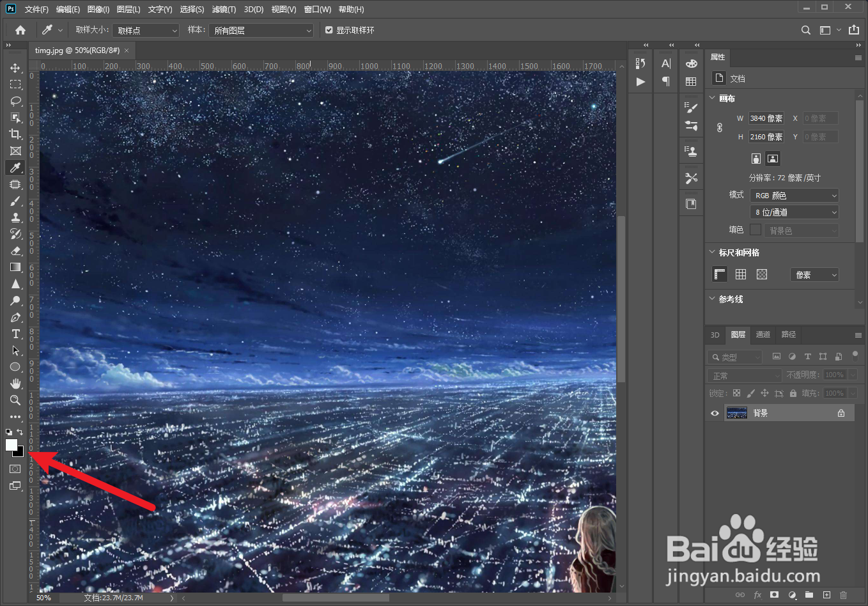This screenshot has height=606, width=868.
Task: Select the Eyedropper tool in toolbox
Action: [15, 167]
